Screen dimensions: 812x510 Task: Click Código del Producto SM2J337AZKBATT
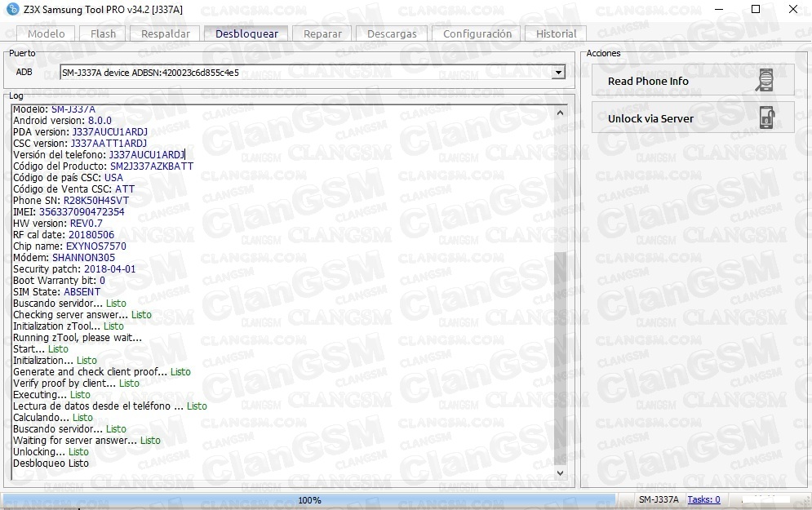coord(103,166)
